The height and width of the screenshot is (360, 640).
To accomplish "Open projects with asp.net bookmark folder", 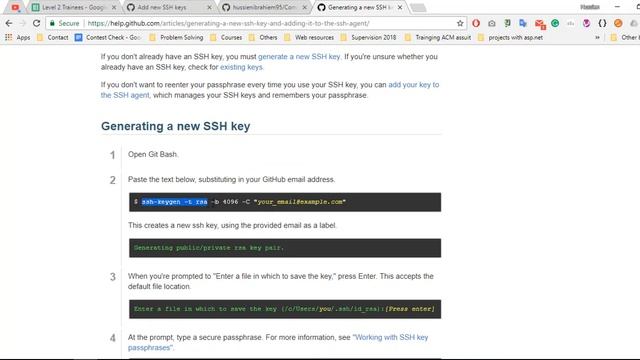I will pyautogui.click(x=510, y=38).
